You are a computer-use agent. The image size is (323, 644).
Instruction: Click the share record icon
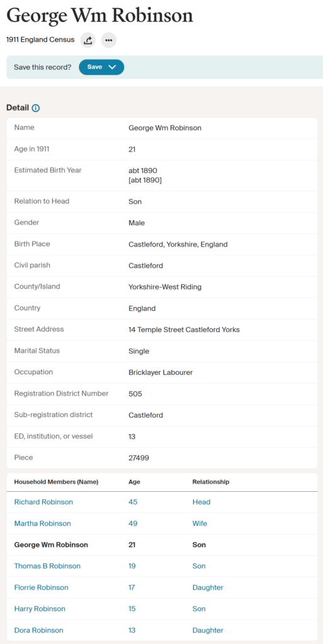[x=88, y=40]
